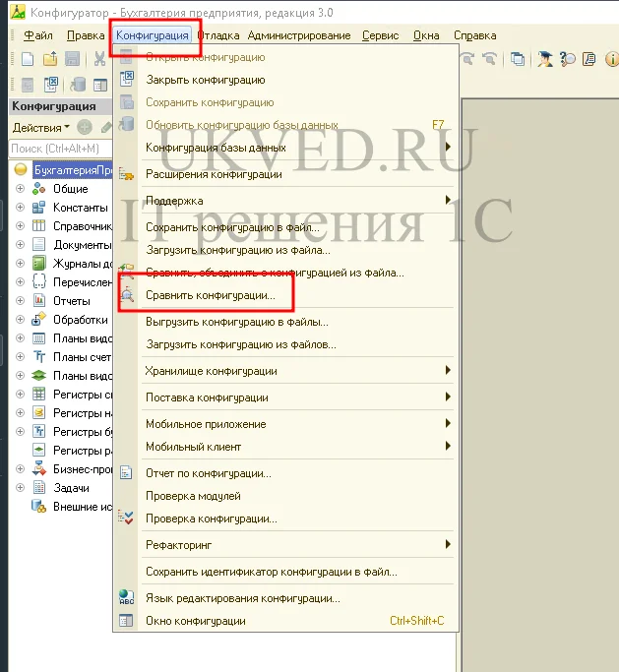Click the Поиск search field

59,149
